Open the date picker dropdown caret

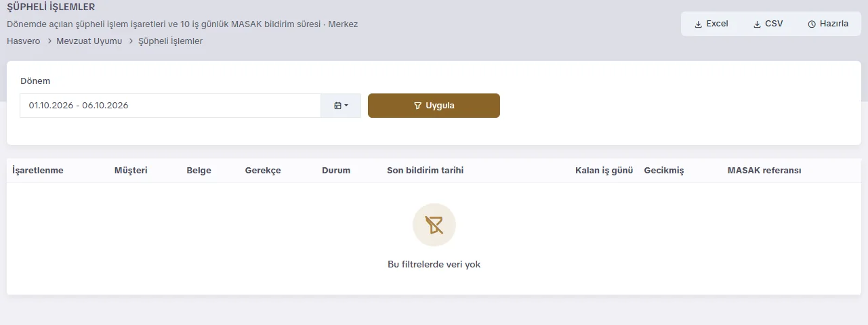[x=346, y=106]
